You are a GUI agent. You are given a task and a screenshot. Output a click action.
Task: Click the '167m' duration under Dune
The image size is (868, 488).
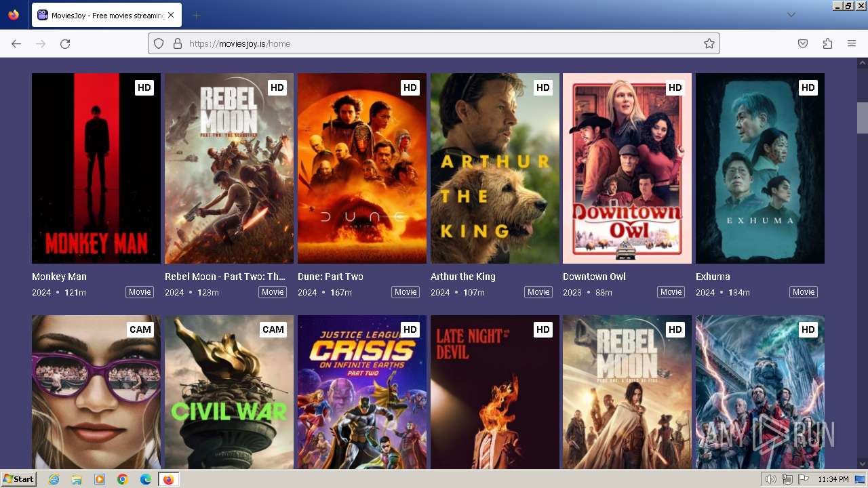point(341,293)
